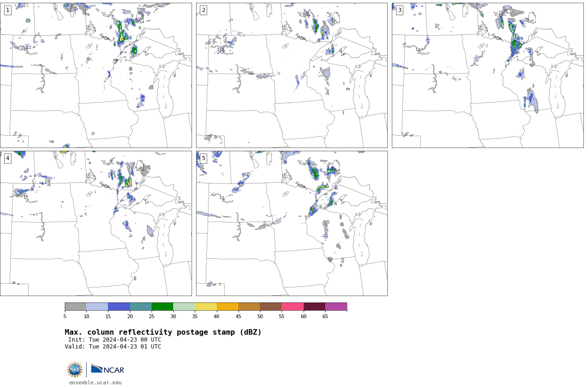Click the NCAR logo
Viewport: 588px width, 388px height.
[107, 369]
